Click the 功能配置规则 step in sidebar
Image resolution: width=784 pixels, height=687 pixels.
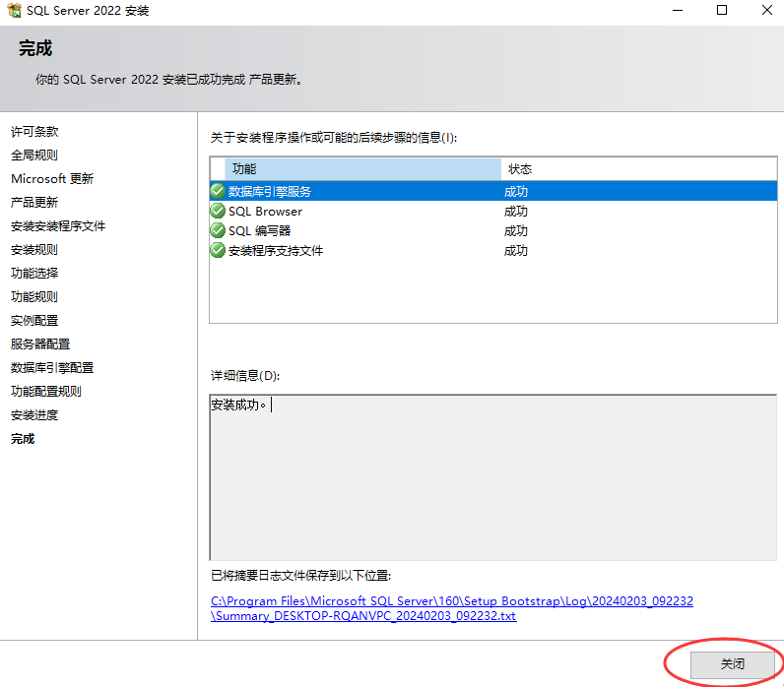point(46,391)
